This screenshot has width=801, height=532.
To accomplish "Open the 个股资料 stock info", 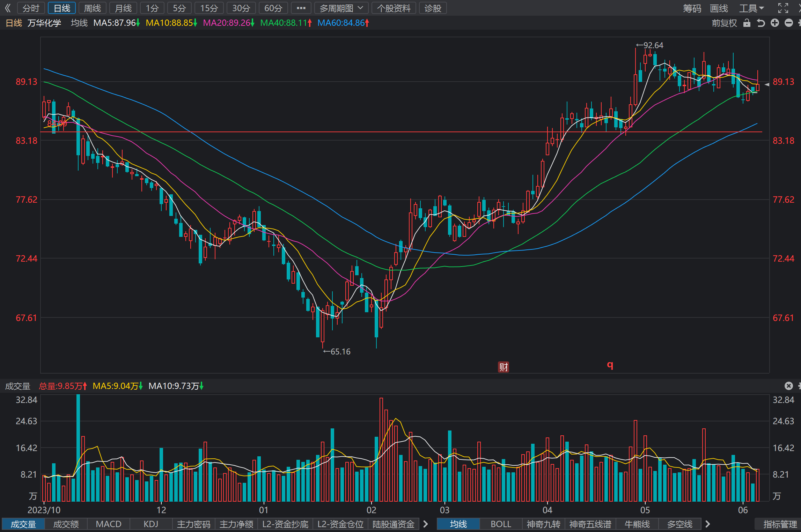I will coord(394,8).
